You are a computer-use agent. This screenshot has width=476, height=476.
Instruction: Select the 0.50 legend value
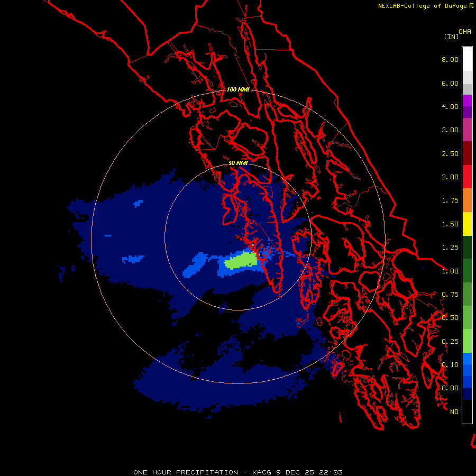[x=450, y=317]
